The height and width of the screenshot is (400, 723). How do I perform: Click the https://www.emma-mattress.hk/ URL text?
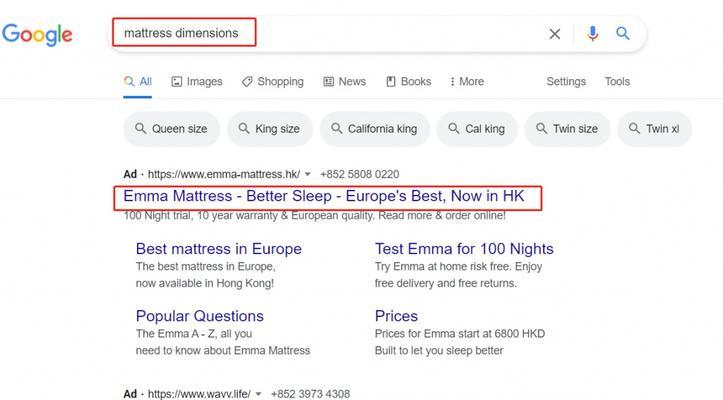pos(224,174)
